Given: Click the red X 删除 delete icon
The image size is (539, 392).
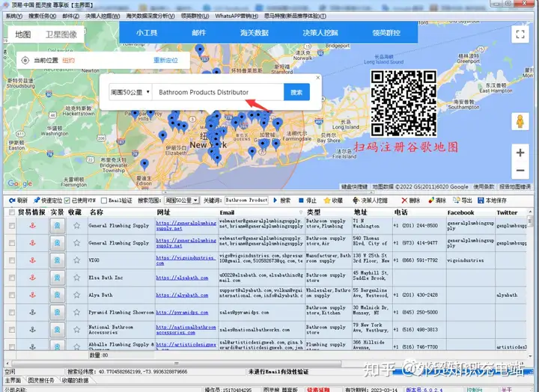Looking at the screenshot, I should point(404,200).
